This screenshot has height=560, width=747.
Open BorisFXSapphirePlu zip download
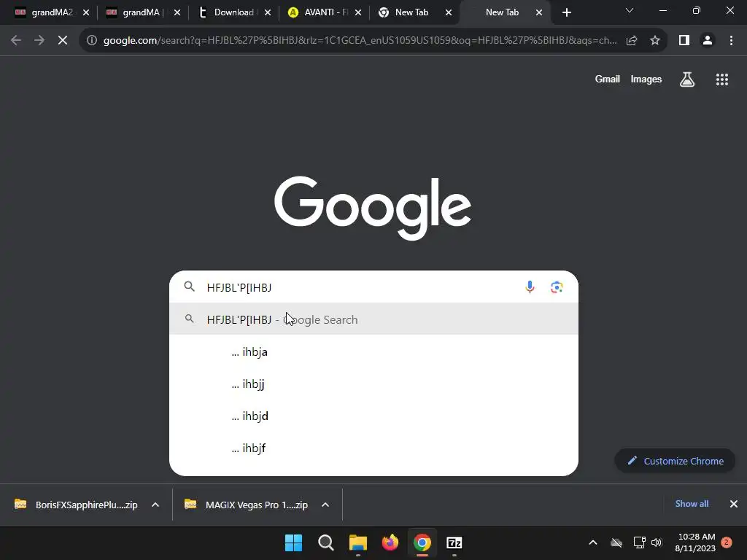(77, 505)
